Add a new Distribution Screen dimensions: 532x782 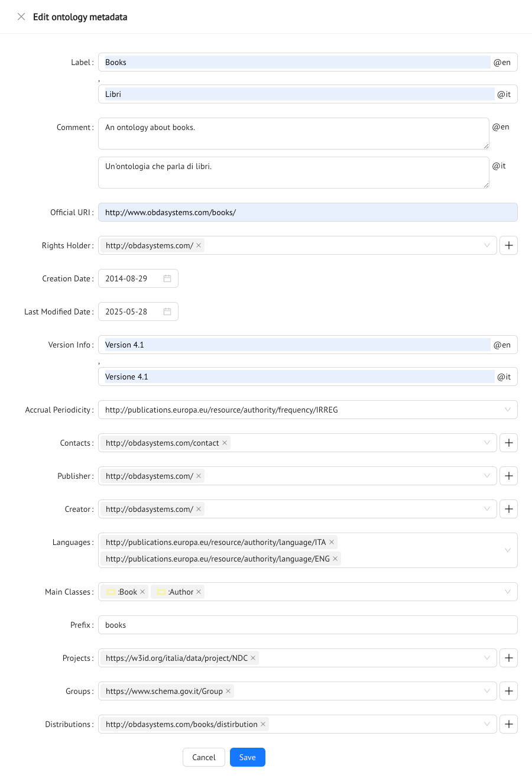[x=508, y=723]
